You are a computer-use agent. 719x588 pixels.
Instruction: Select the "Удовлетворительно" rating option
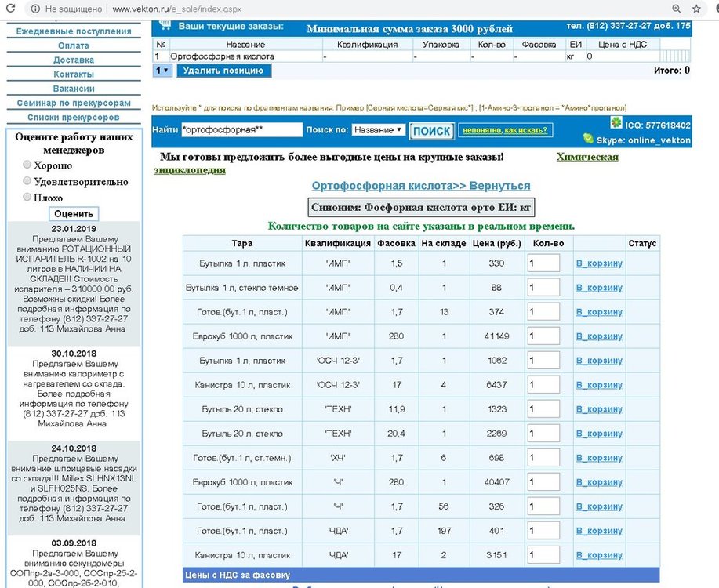[x=27, y=181]
